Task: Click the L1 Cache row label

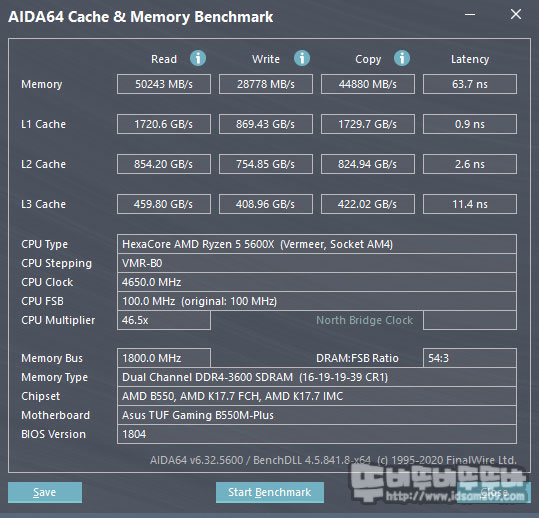Action: coord(44,124)
